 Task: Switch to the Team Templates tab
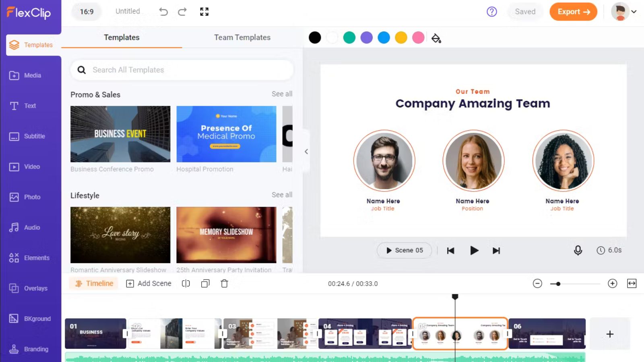pos(242,37)
